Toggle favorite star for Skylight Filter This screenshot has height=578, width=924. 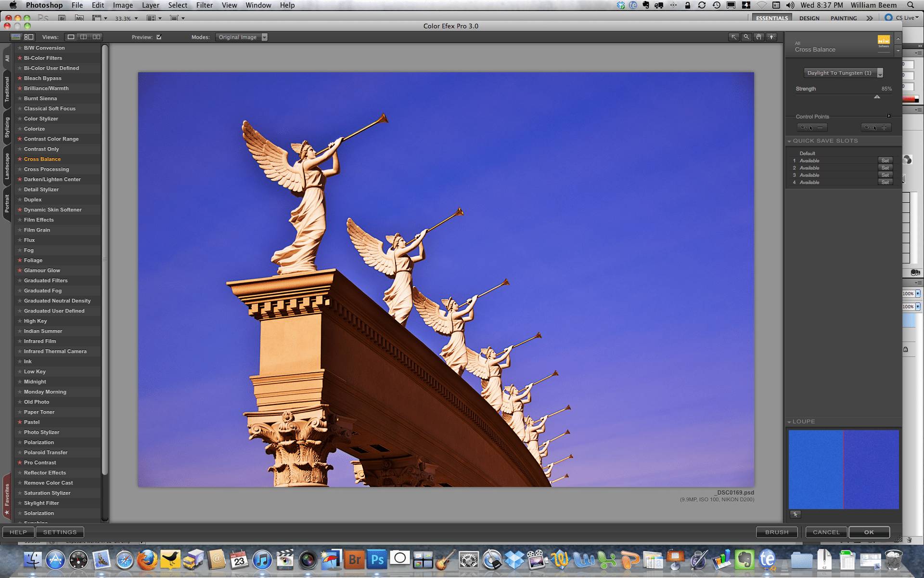pyautogui.click(x=20, y=503)
